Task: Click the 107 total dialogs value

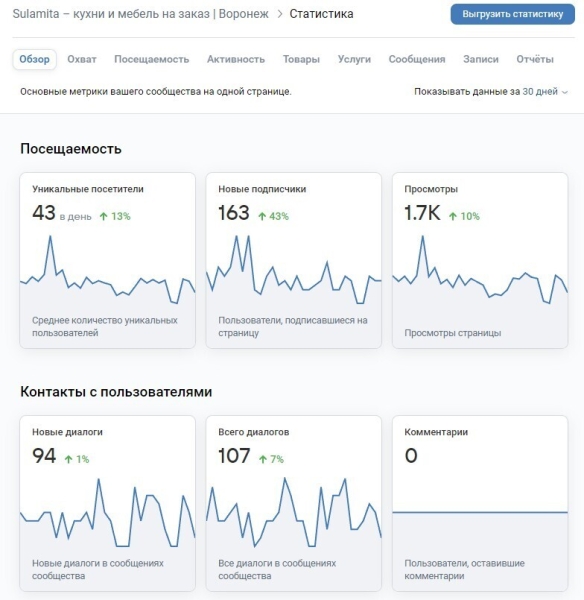Action: (x=234, y=456)
